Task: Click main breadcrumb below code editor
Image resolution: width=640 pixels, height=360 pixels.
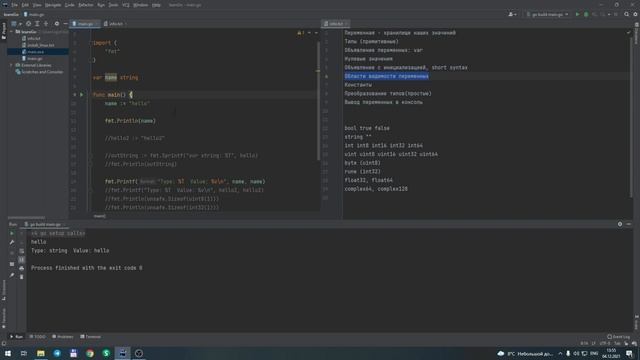Action: coord(100,216)
